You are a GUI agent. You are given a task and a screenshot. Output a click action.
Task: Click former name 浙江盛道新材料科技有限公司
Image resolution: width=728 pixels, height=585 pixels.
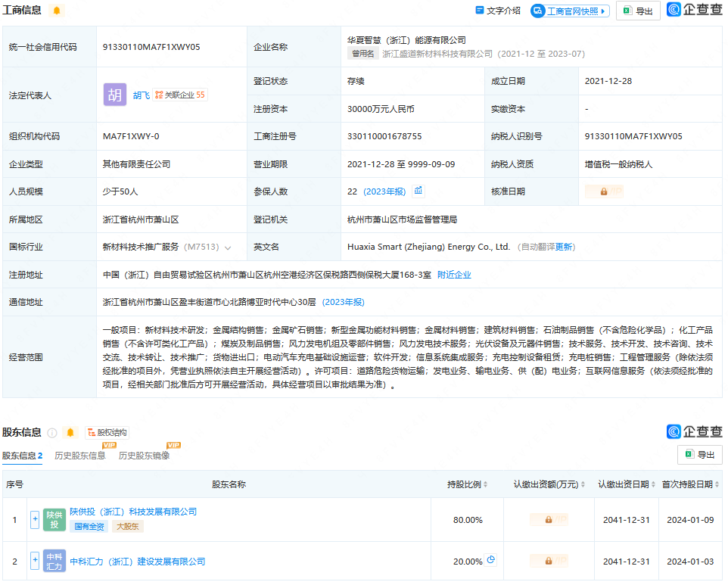tap(437, 54)
